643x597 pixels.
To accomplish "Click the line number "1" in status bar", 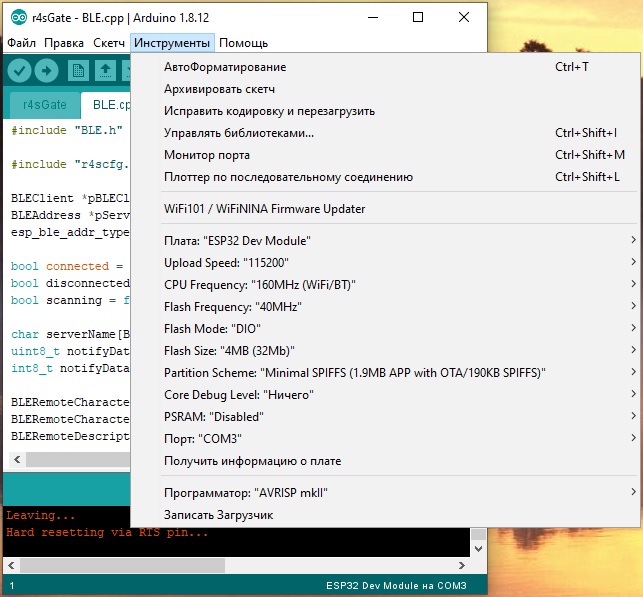I will pos(12,586).
